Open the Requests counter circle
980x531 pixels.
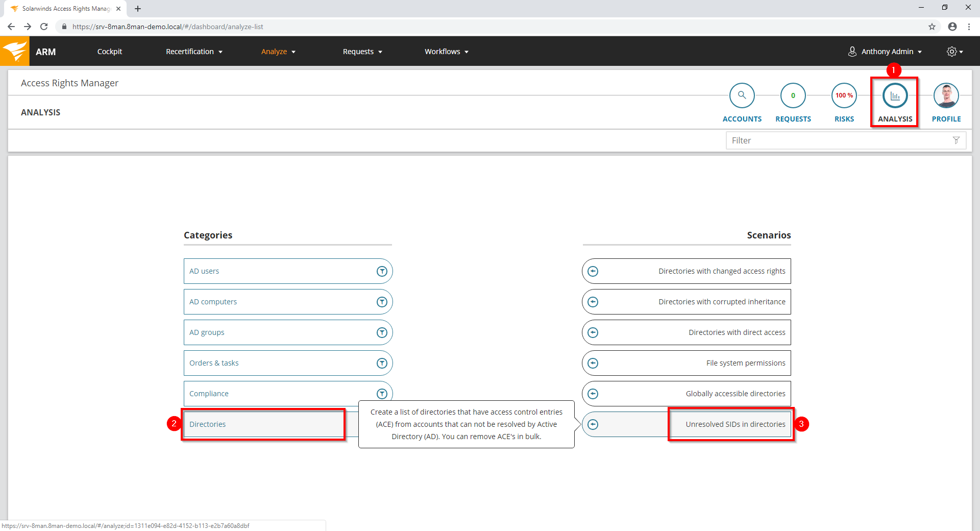point(793,95)
